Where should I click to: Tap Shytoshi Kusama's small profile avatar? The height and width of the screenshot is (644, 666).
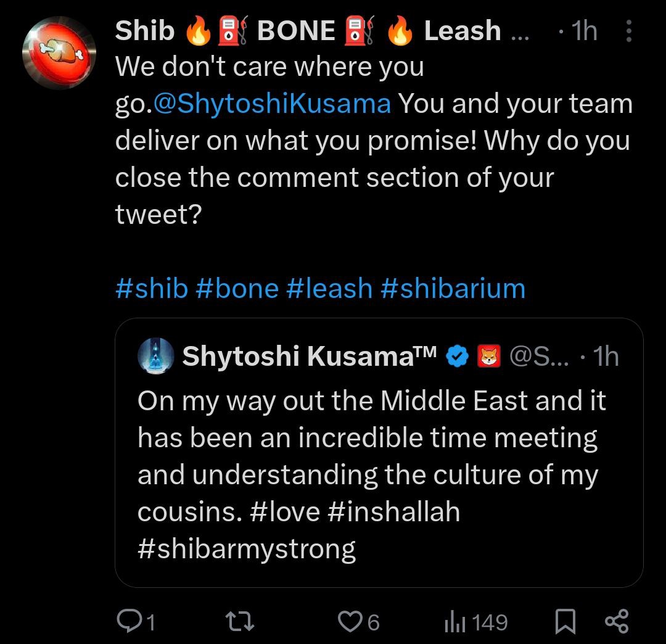coord(155,357)
